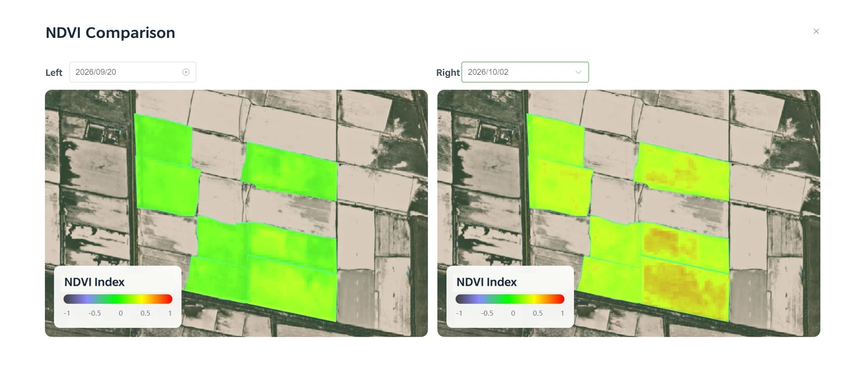Click the 'Right' label
The width and height of the screenshot is (868, 380).
[x=448, y=73]
